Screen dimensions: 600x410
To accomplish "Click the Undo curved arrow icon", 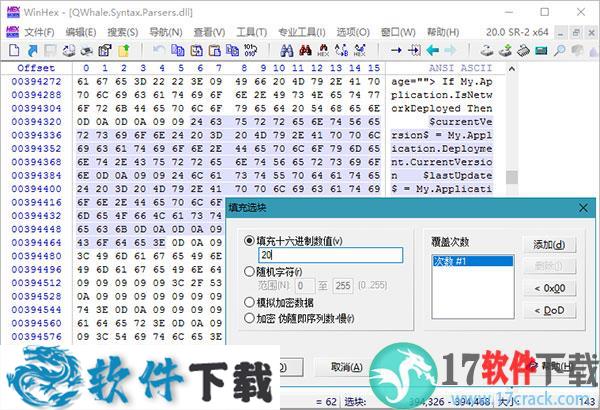I will click(159, 50).
